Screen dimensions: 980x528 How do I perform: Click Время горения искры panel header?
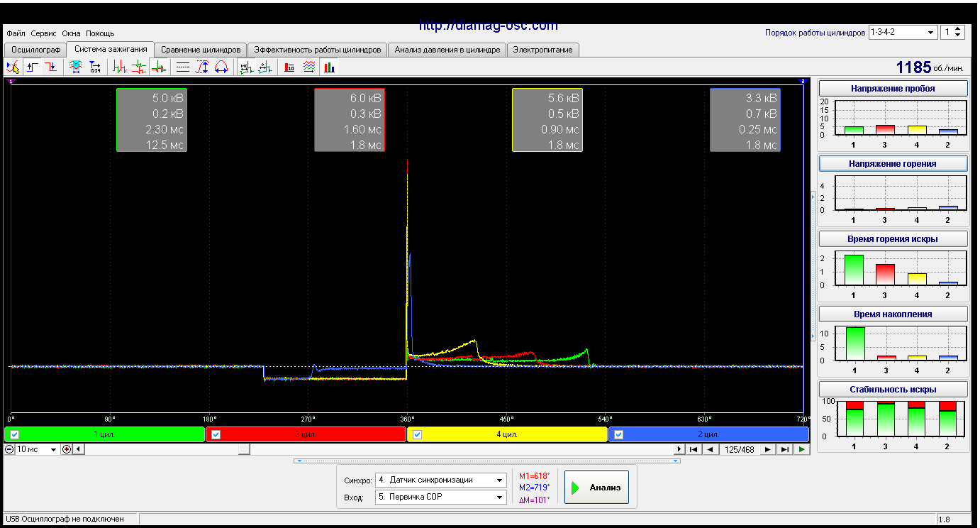[893, 239]
